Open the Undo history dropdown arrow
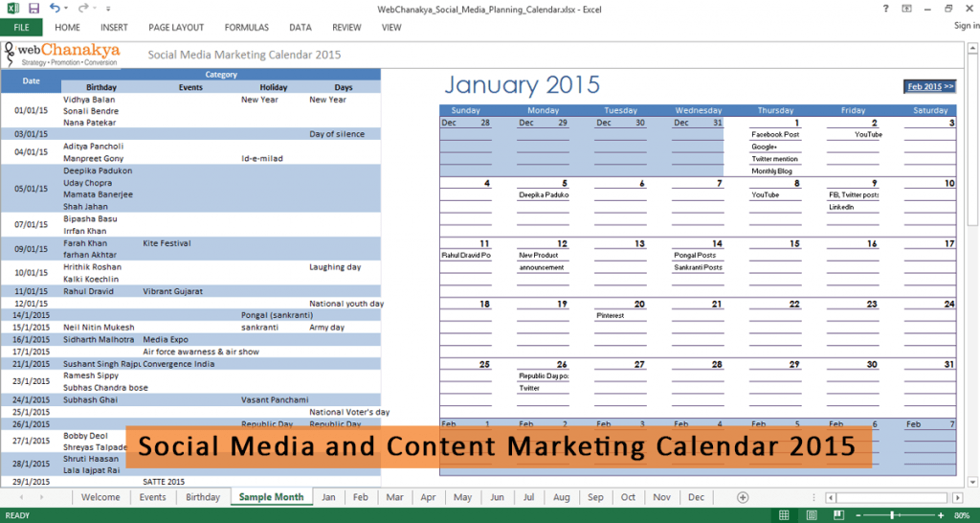The image size is (980, 523). 68,10
